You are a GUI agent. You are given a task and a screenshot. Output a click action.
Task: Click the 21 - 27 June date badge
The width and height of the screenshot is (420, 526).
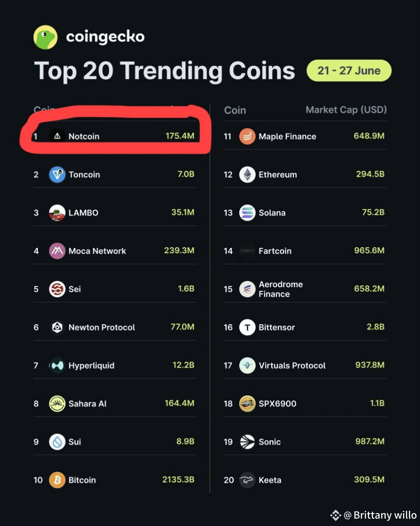(x=349, y=71)
